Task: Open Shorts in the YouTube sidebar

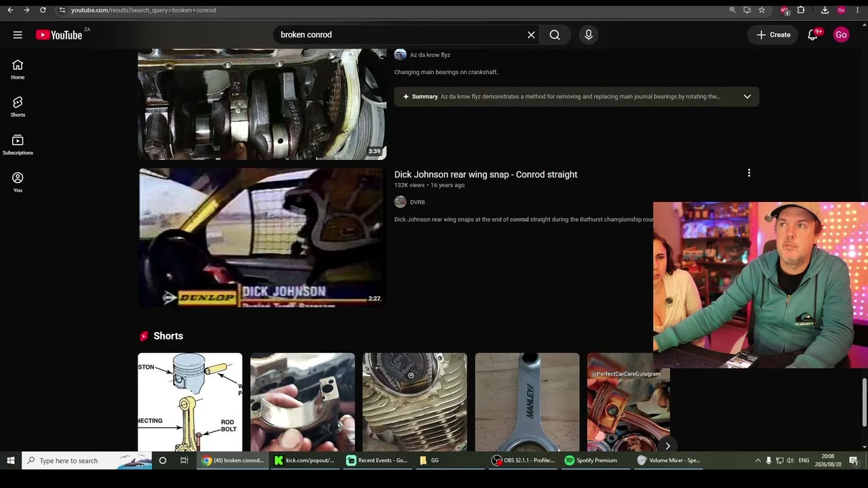Action: 18,106
